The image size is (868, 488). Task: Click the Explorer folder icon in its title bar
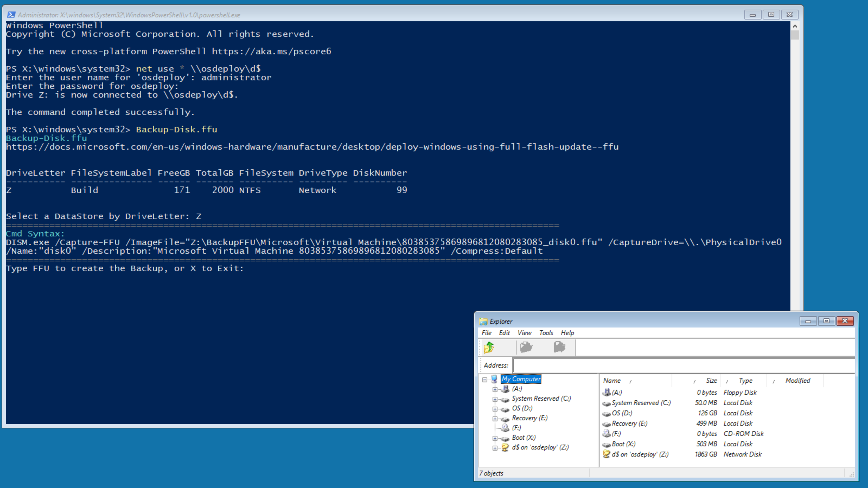(x=483, y=321)
